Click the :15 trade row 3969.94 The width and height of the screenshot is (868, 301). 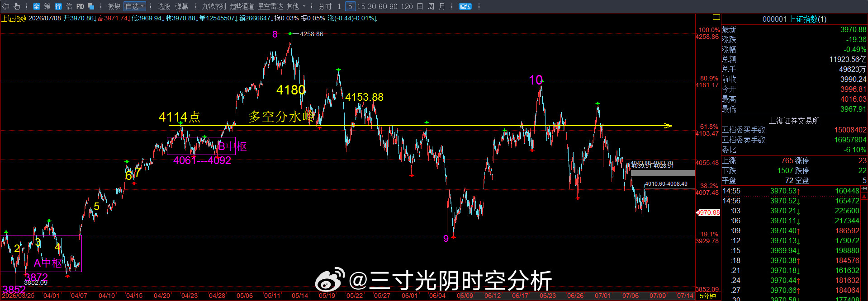(791, 251)
